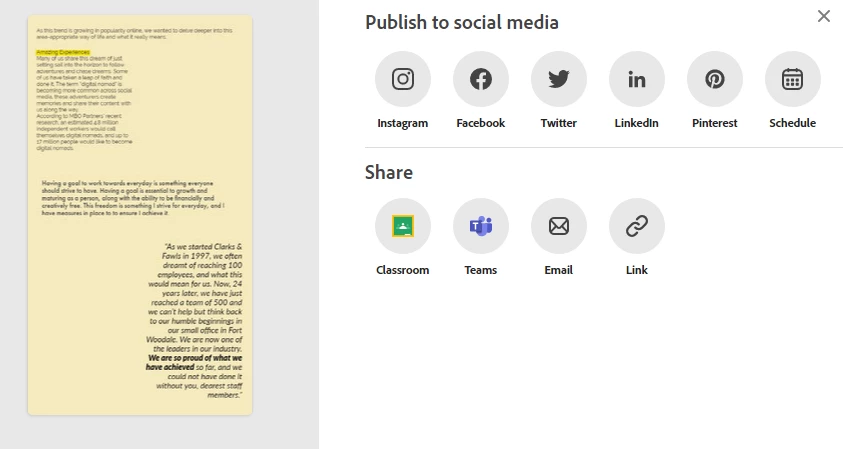Send by Email envelope icon
The image size is (843, 449).
(x=559, y=226)
